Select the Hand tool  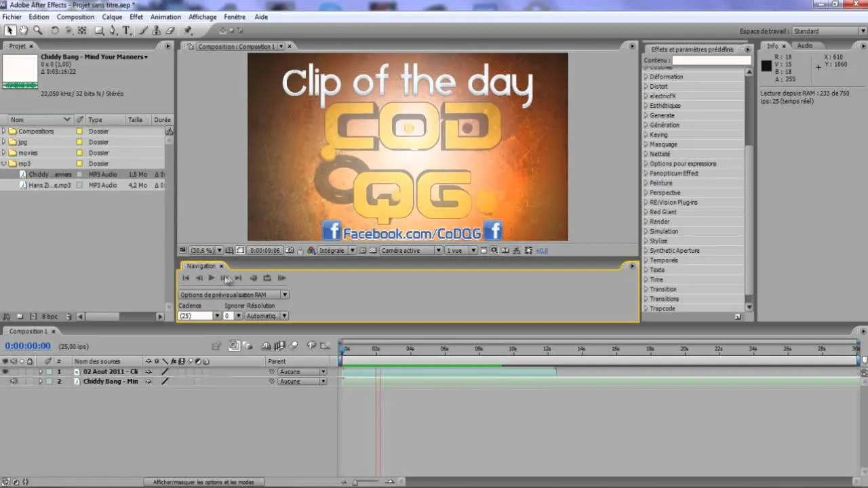24,30
